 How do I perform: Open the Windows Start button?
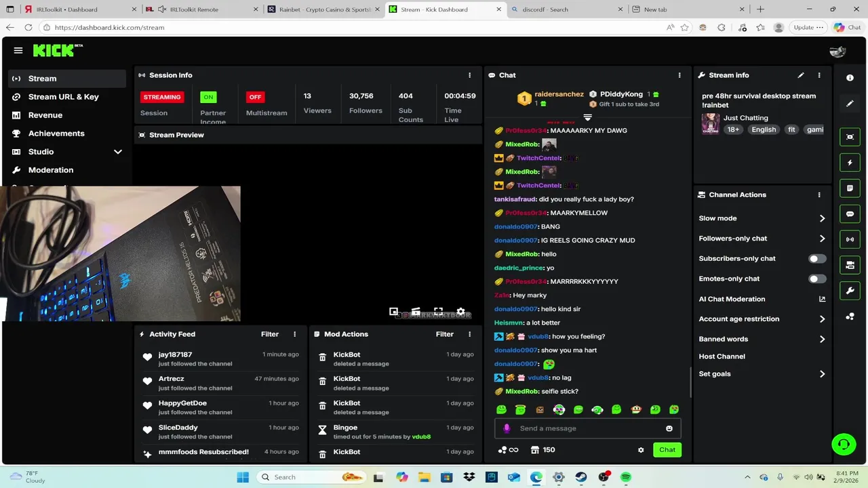(x=243, y=477)
